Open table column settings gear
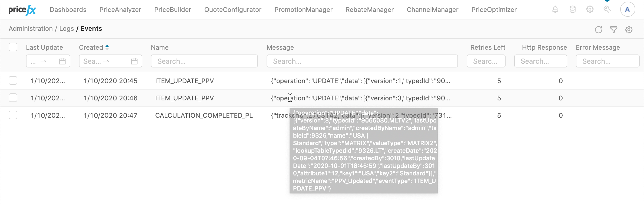The width and height of the screenshot is (644, 204). click(629, 30)
